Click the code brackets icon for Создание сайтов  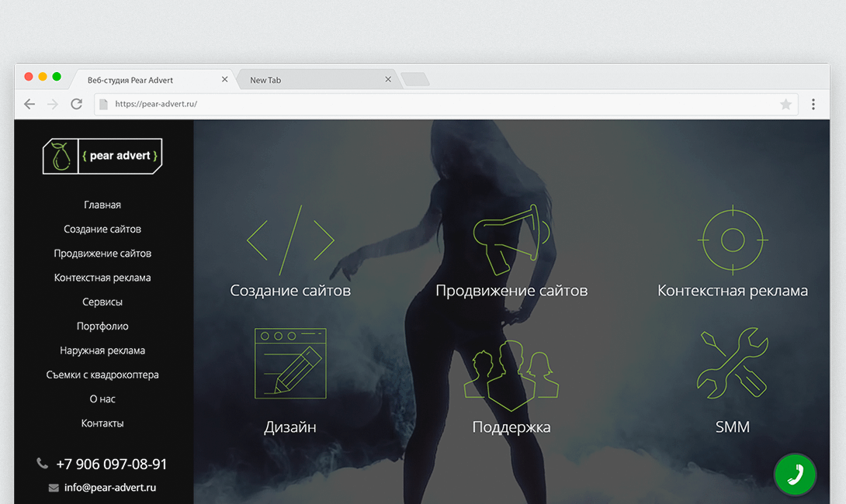pyautogui.click(x=290, y=240)
